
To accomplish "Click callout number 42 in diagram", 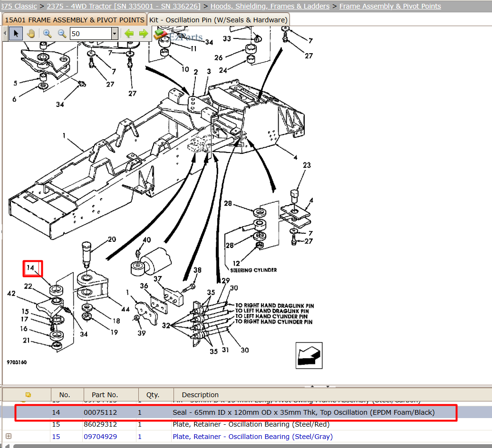I will click(x=11, y=294).
